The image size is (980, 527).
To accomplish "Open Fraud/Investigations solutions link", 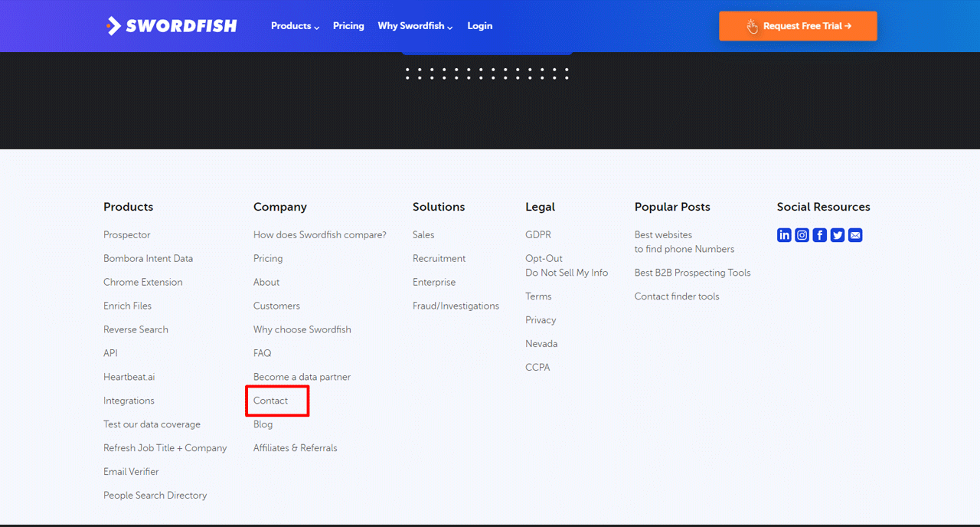I will coord(456,306).
